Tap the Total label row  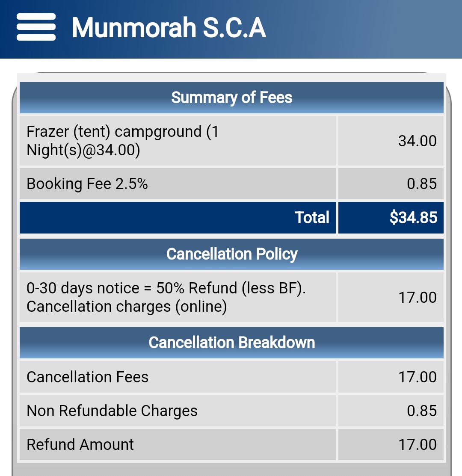click(x=178, y=218)
